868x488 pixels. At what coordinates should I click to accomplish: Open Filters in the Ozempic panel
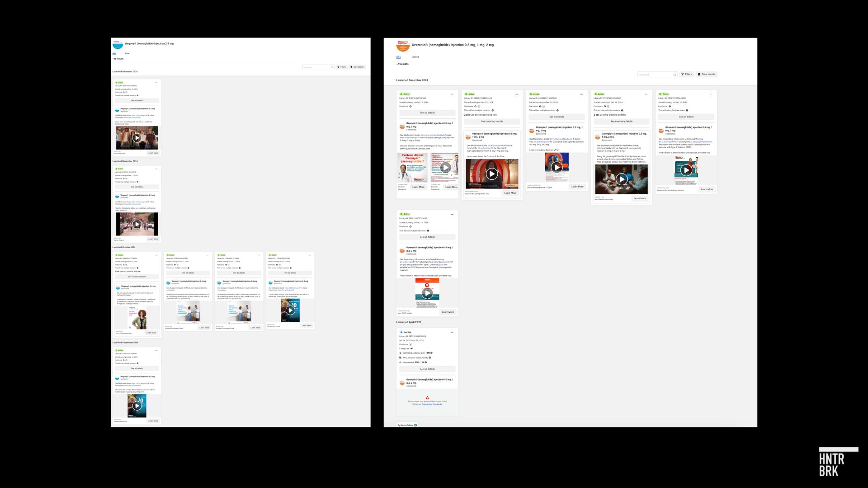click(686, 74)
